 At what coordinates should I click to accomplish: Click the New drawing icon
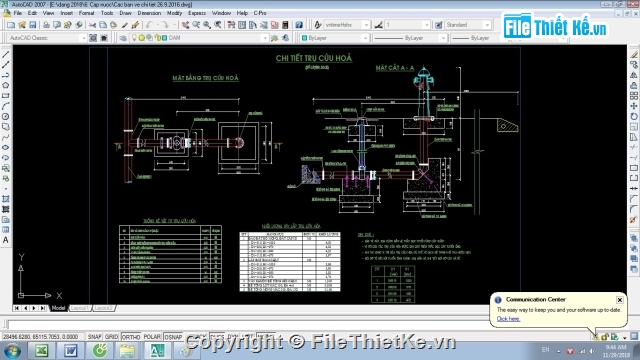[11, 25]
